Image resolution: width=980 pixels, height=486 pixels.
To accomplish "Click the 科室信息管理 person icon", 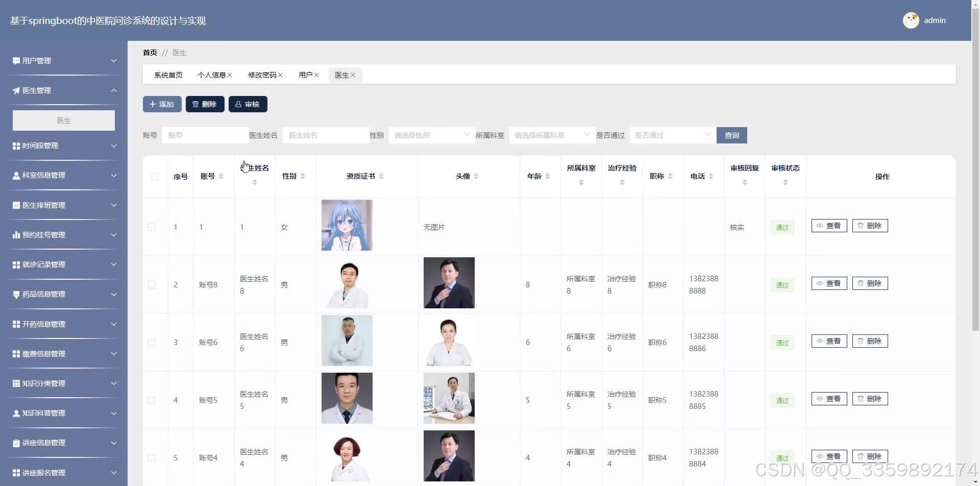I will coord(15,175).
